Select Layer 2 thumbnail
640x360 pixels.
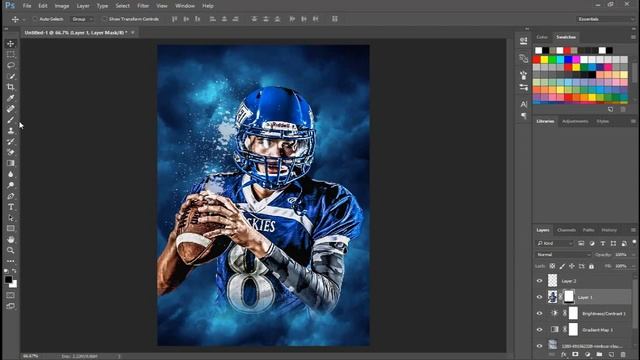(552, 280)
